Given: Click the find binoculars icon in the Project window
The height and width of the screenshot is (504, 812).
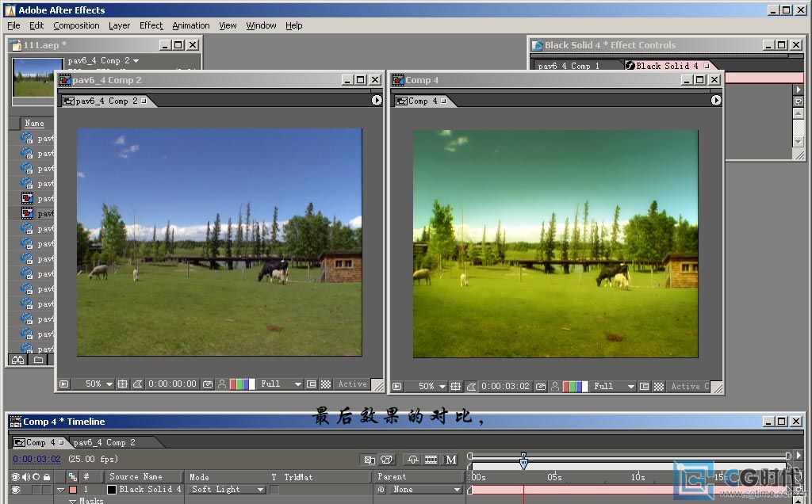Looking at the screenshot, I should [x=17, y=360].
